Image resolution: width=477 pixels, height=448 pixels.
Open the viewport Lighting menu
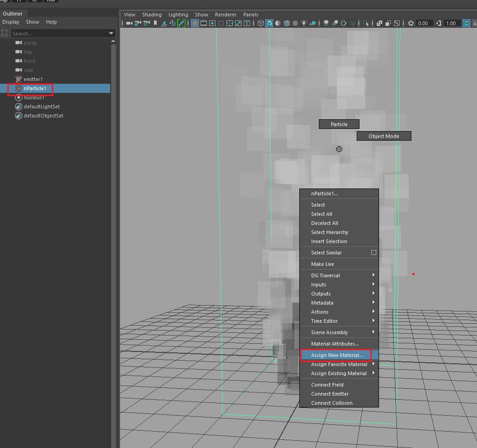pos(178,15)
